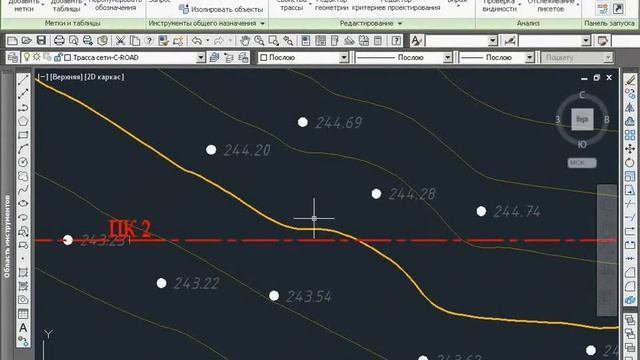Screen dimensions: 640x360
Task: Select the Move modify tool
Action: (x=630, y=149)
